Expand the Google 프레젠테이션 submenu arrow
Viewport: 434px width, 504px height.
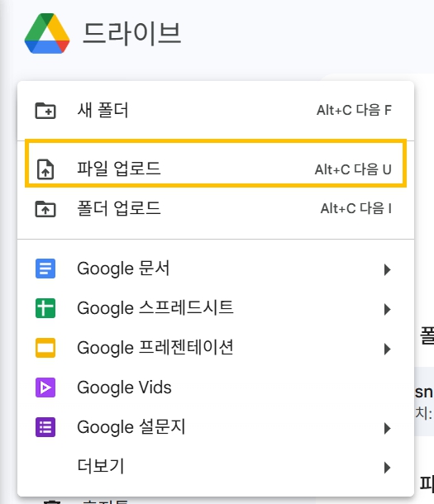(x=388, y=349)
